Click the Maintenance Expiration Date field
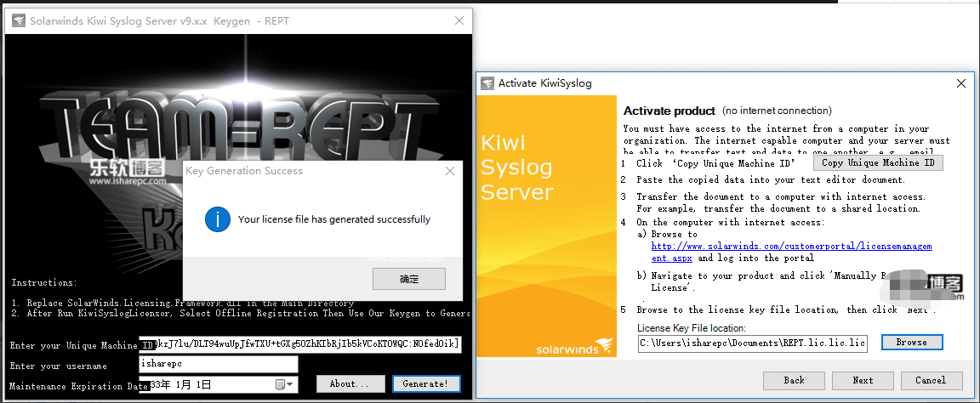The height and width of the screenshot is (403, 980). pos(218,384)
